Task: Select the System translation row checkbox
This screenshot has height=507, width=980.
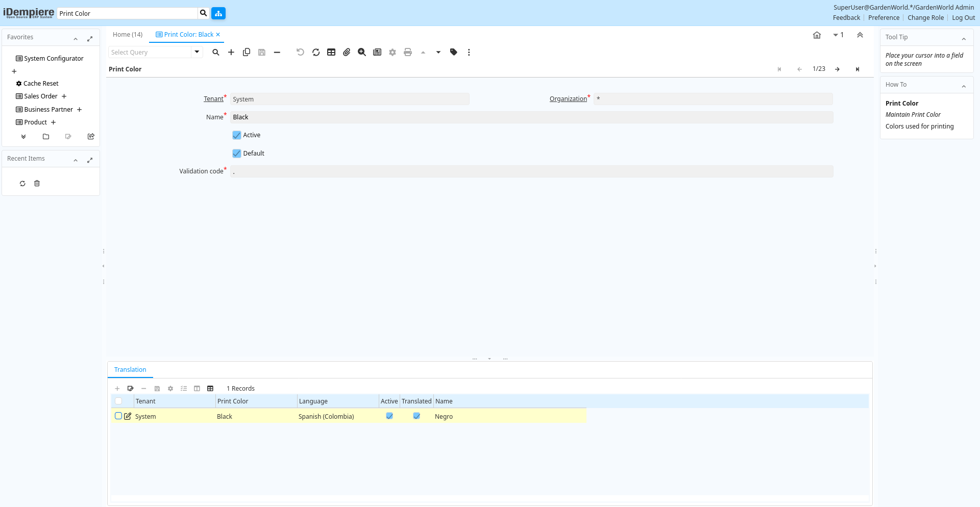Action: click(x=118, y=416)
